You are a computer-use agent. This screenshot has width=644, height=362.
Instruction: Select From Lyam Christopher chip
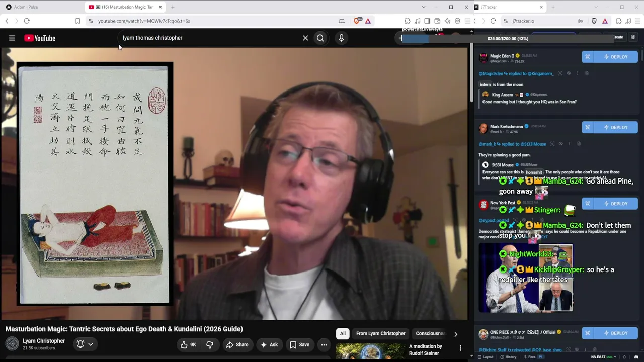pyautogui.click(x=381, y=333)
